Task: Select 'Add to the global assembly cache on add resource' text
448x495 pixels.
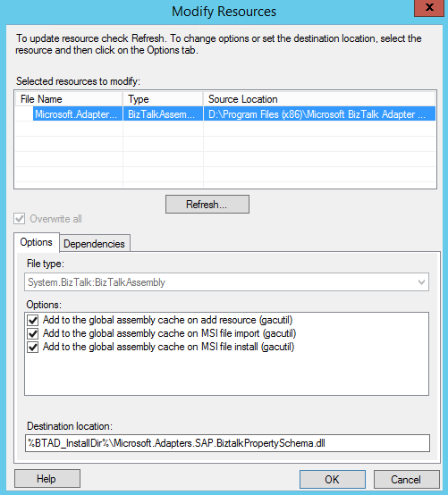Action: (x=168, y=320)
